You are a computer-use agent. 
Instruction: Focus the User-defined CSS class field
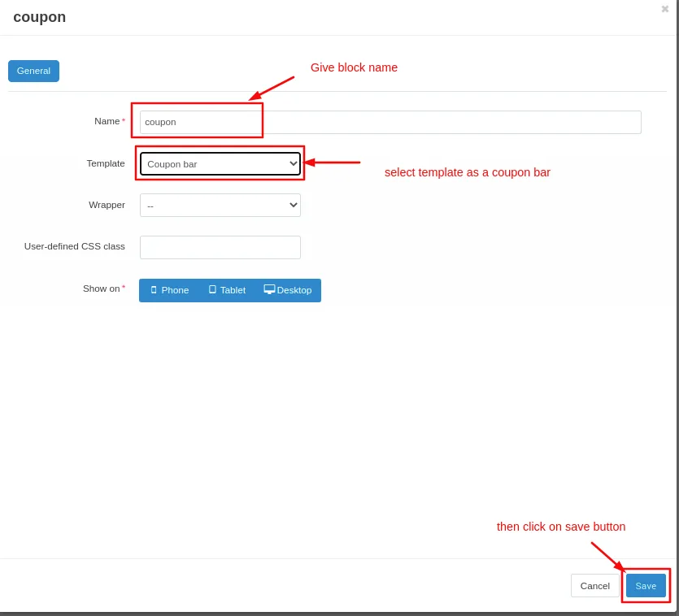[220, 247]
